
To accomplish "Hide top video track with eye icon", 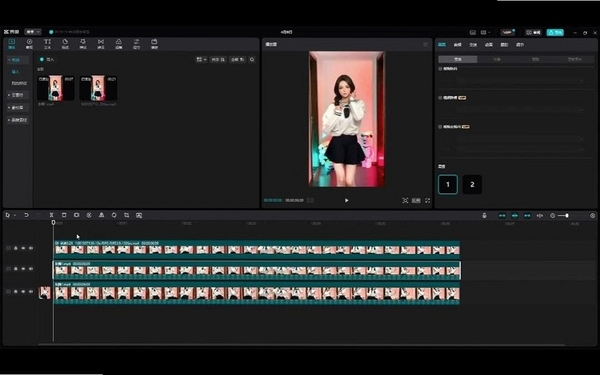I will pyautogui.click(x=23, y=248).
